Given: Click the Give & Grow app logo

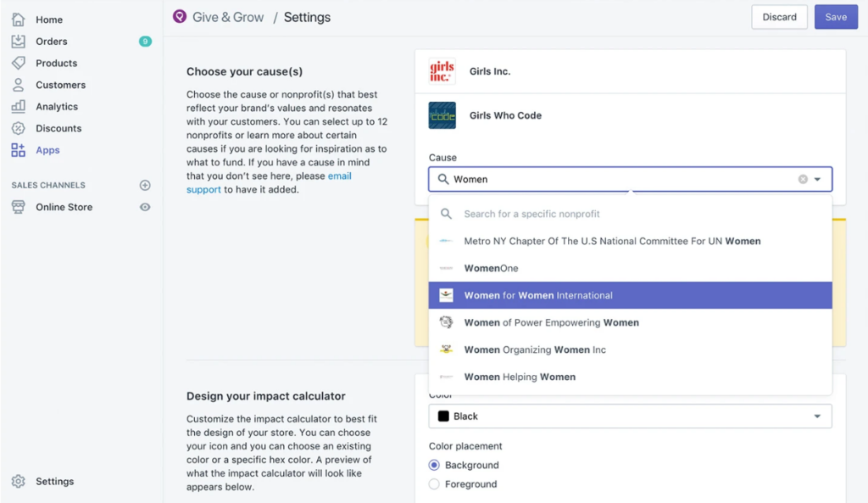Looking at the screenshot, I should [x=180, y=17].
